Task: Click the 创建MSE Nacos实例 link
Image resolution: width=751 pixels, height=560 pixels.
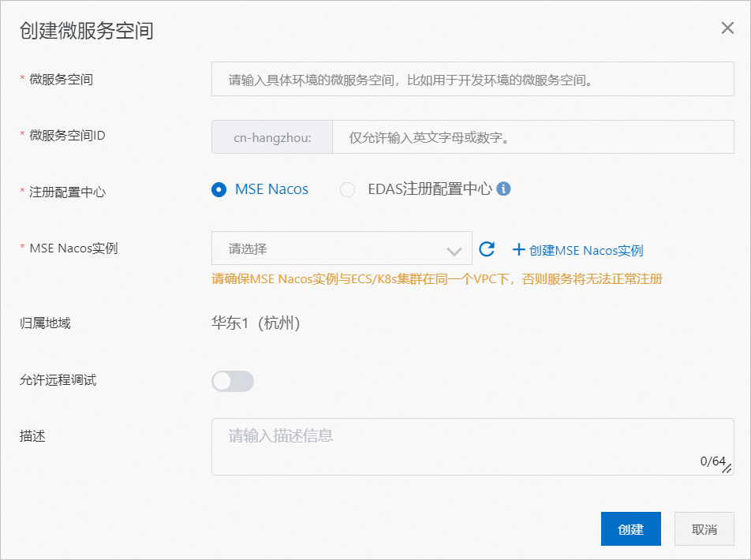Action: 577,250
